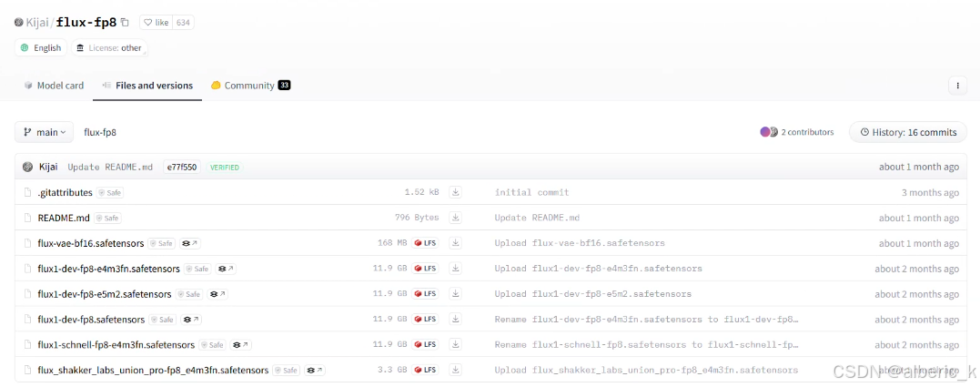Open flux_shakker_labs_union_pro-fp8_e4m3fn.safetensors file page
This screenshot has width=980, height=387.
point(153,370)
